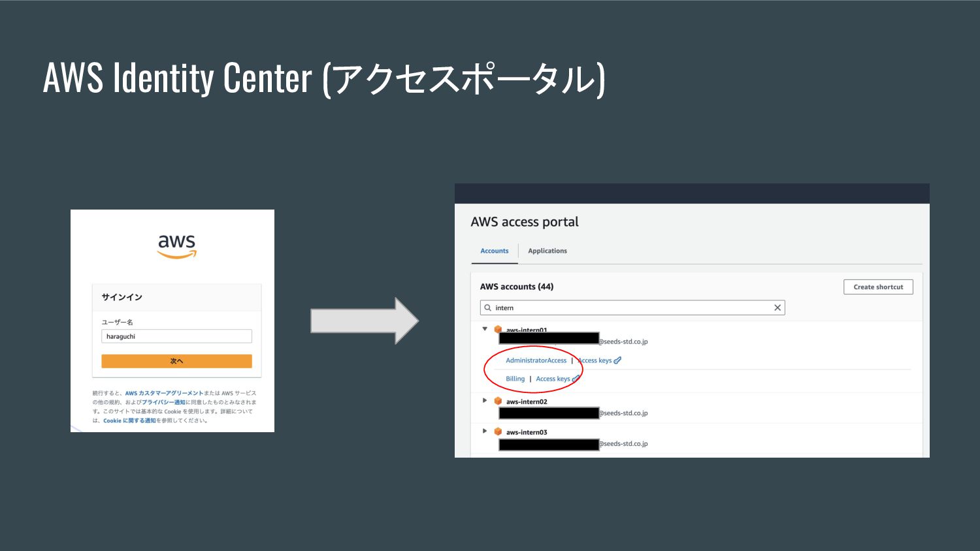Click the サインイン heading
The height and width of the screenshot is (551, 980).
122,297
